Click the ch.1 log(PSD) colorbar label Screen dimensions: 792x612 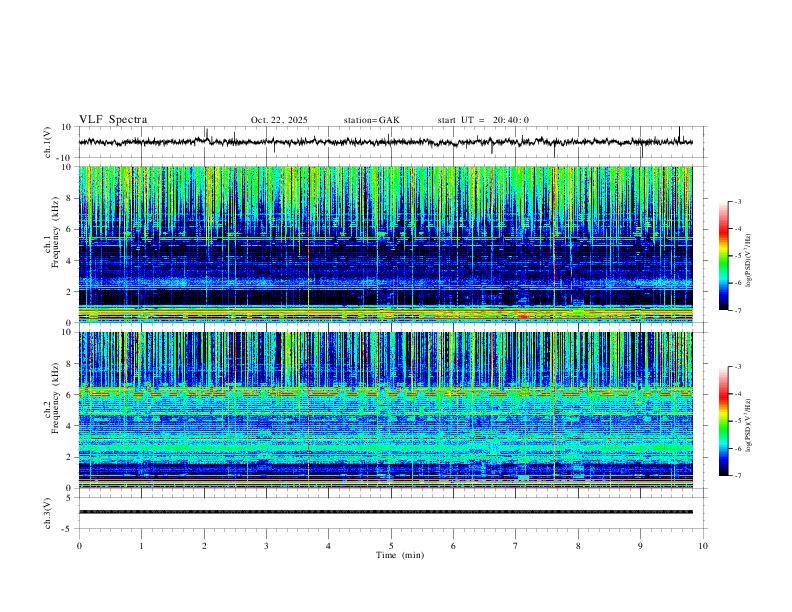(x=749, y=261)
